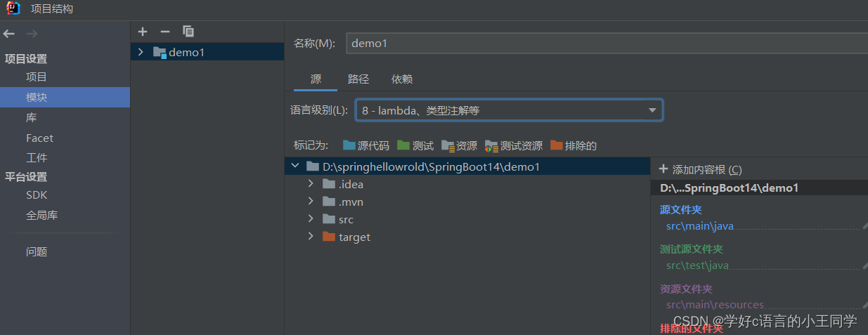Open 库 (Libraries) settings
The height and width of the screenshot is (335, 868).
point(32,118)
